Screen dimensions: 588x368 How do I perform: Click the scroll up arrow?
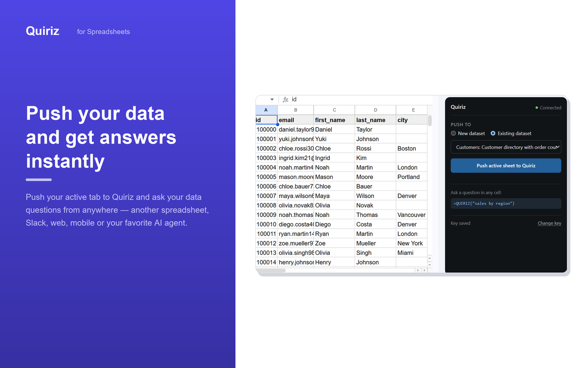430,258
